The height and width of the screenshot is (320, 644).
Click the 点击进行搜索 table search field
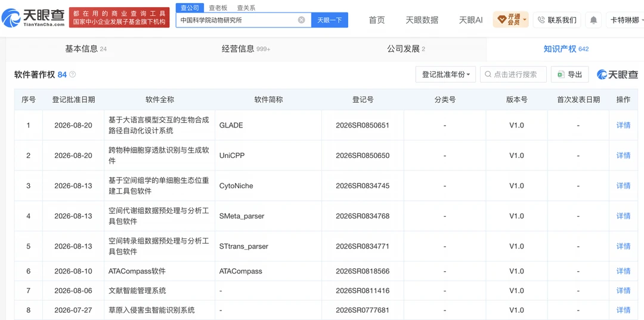513,74
